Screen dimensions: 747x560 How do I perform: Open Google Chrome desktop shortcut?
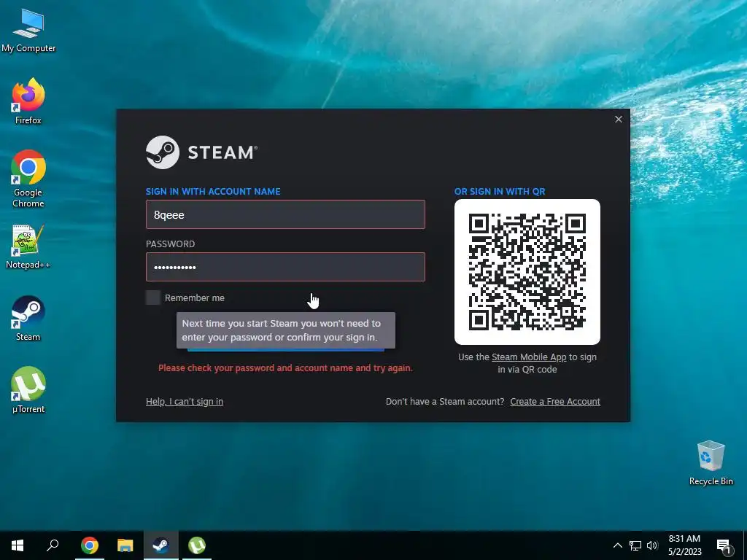click(x=28, y=179)
